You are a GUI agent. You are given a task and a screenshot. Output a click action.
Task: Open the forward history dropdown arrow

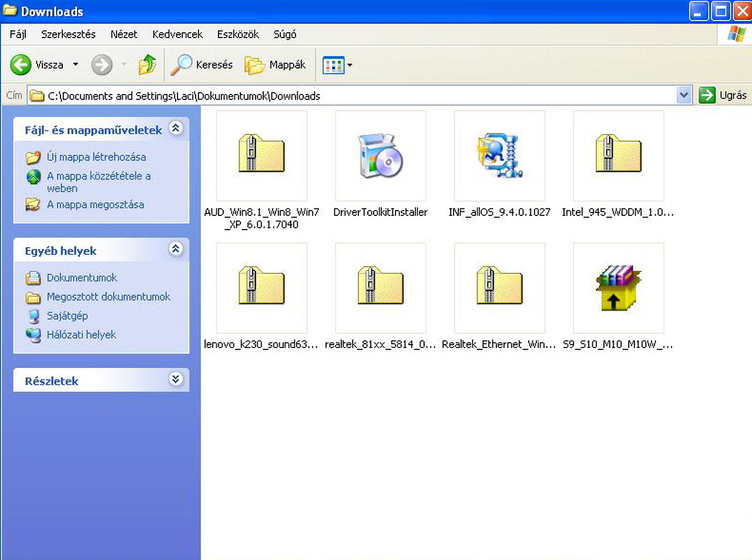coord(124,65)
